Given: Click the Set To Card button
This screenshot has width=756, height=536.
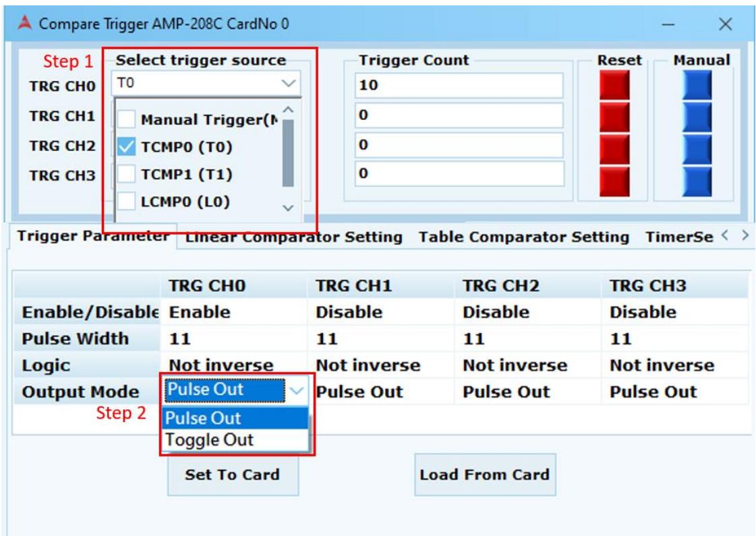Looking at the screenshot, I should coord(233,475).
